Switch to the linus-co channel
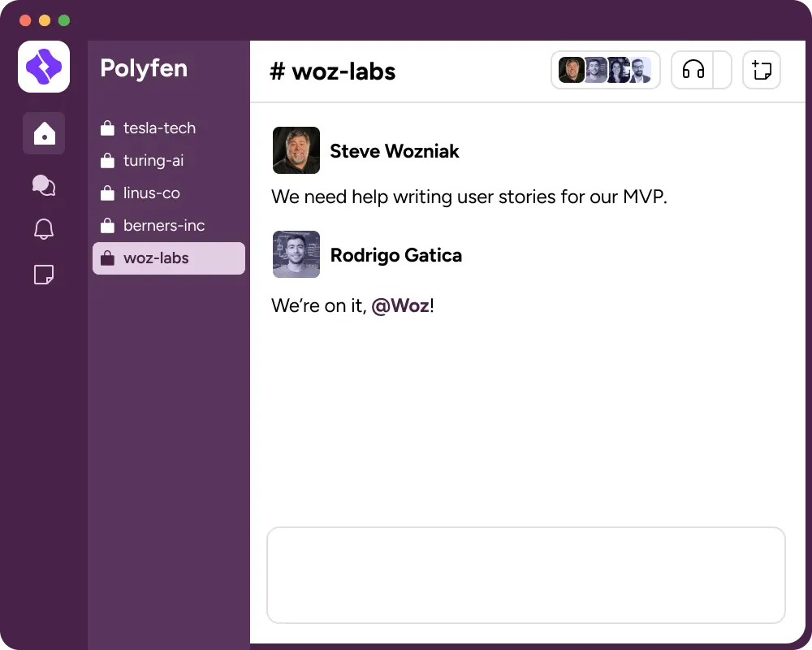Image resolution: width=812 pixels, height=650 pixels. click(169, 193)
